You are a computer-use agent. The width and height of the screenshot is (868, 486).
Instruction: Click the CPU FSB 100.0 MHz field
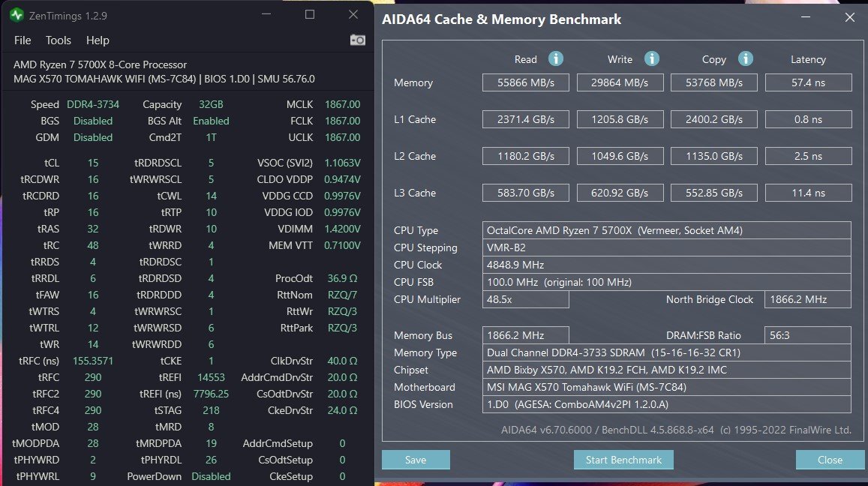(x=666, y=282)
